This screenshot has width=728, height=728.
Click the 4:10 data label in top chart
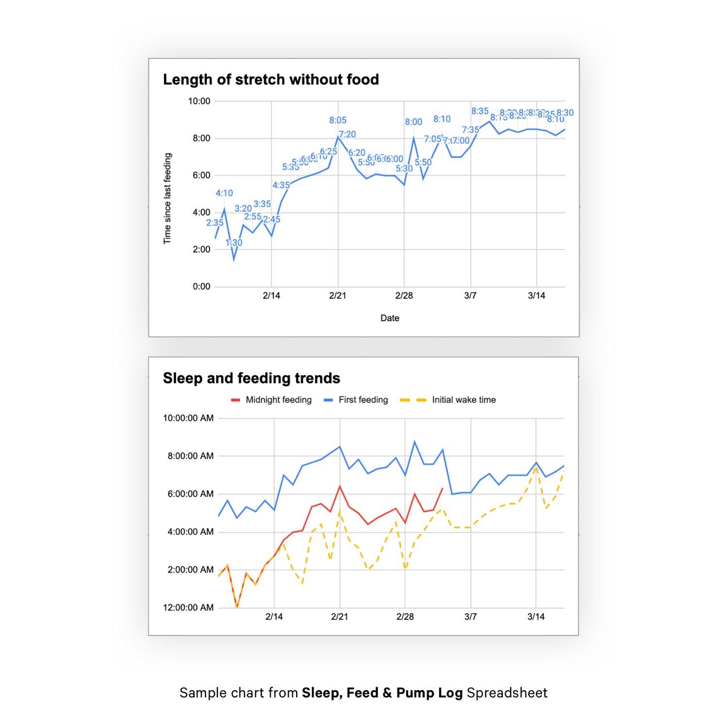tap(224, 193)
